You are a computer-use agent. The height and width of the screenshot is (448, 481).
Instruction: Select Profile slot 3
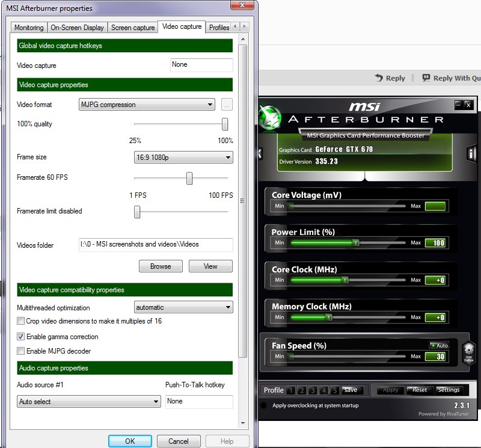pyautogui.click(x=313, y=390)
